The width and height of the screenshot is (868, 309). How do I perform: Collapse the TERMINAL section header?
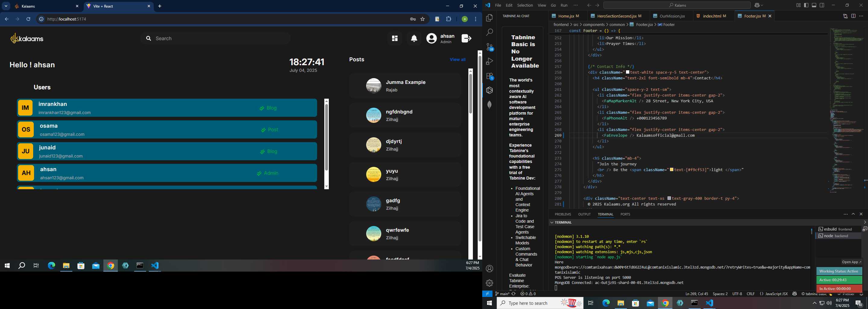tap(563, 223)
